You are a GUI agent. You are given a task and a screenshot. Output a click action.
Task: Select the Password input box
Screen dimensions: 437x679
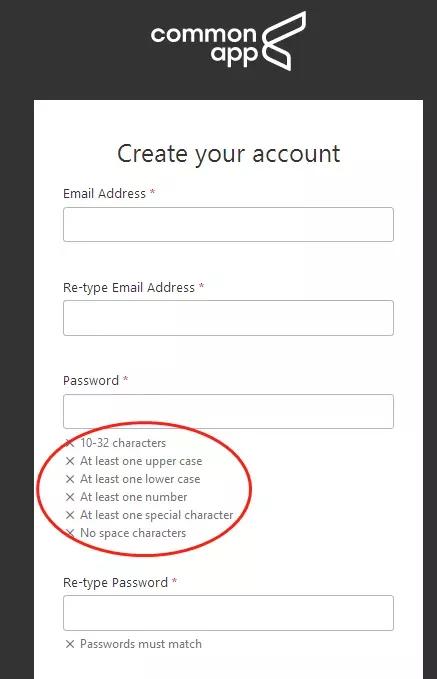(x=228, y=411)
